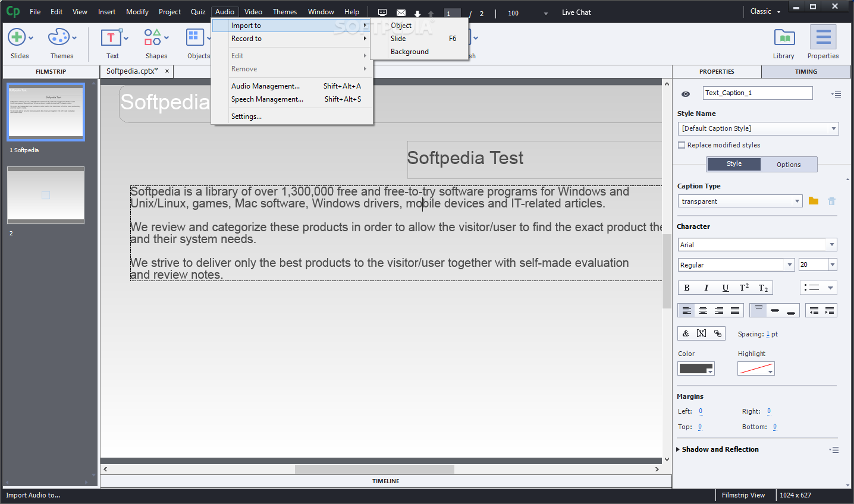The height and width of the screenshot is (504, 854).
Task: Align text to top vertically
Action: (758, 310)
